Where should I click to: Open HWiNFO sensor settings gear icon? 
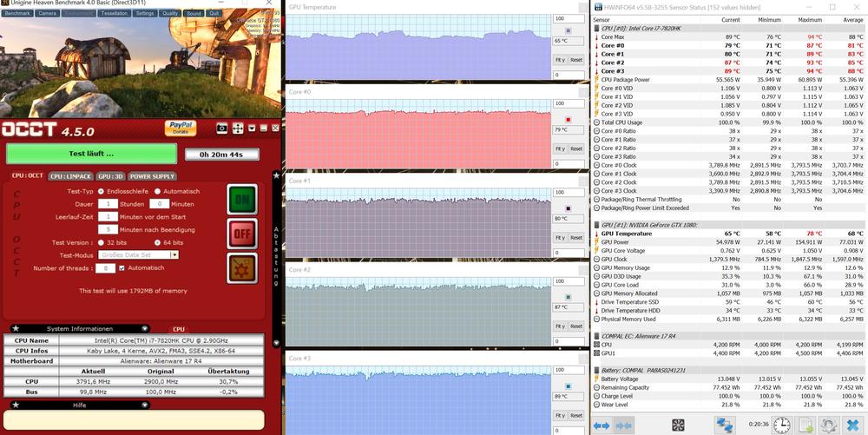[x=829, y=425]
